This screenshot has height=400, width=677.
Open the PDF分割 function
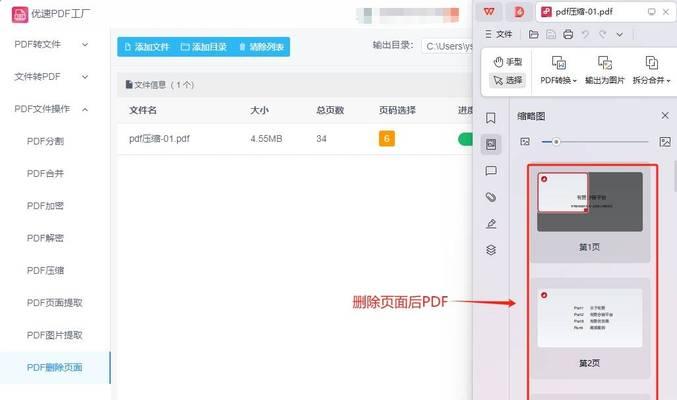(x=45, y=141)
